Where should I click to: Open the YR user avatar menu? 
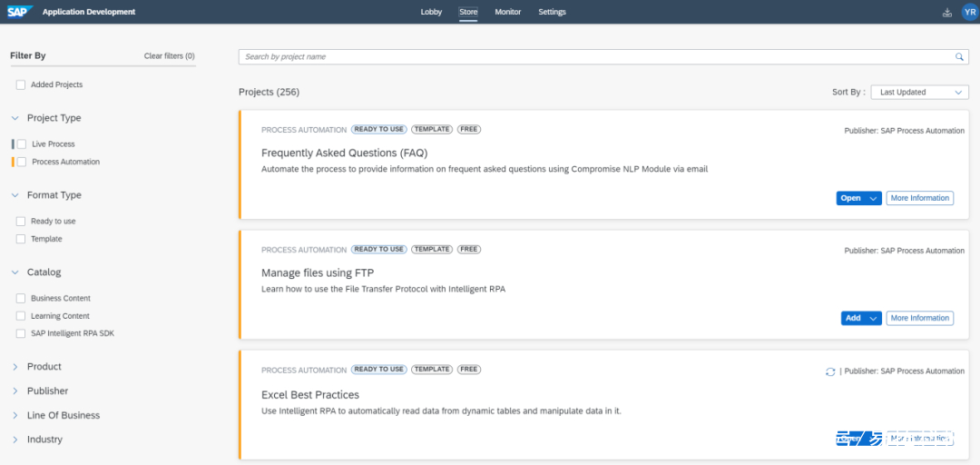pyautogui.click(x=969, y=12)
